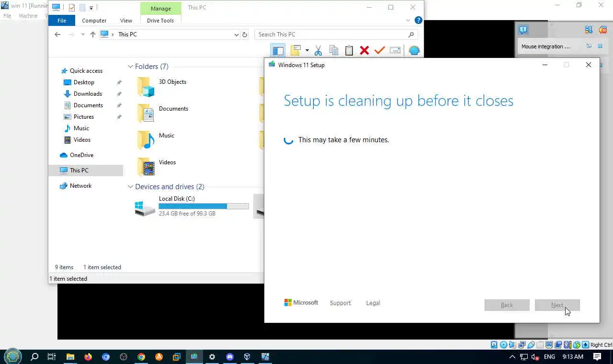Select Videos in the navigation pane
The height and width of the screenshot is (364, 613).
82,140
